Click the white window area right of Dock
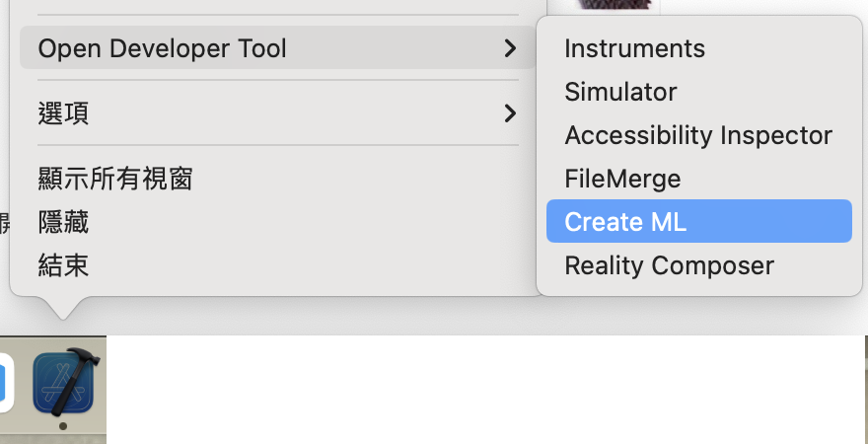 tap(483, 390)
